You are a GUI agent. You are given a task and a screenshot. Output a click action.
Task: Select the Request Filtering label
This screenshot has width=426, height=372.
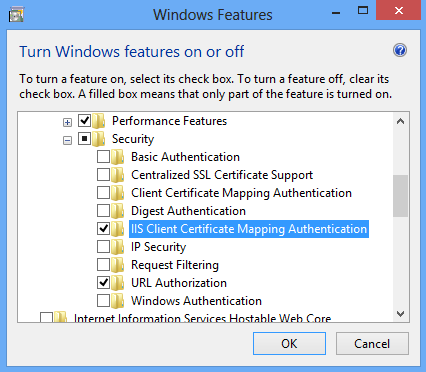[175, 265]
